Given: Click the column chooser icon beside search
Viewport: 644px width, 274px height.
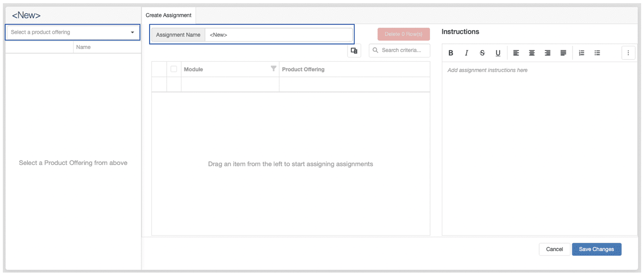Looking at the screenshot, I should click(354, 51).
